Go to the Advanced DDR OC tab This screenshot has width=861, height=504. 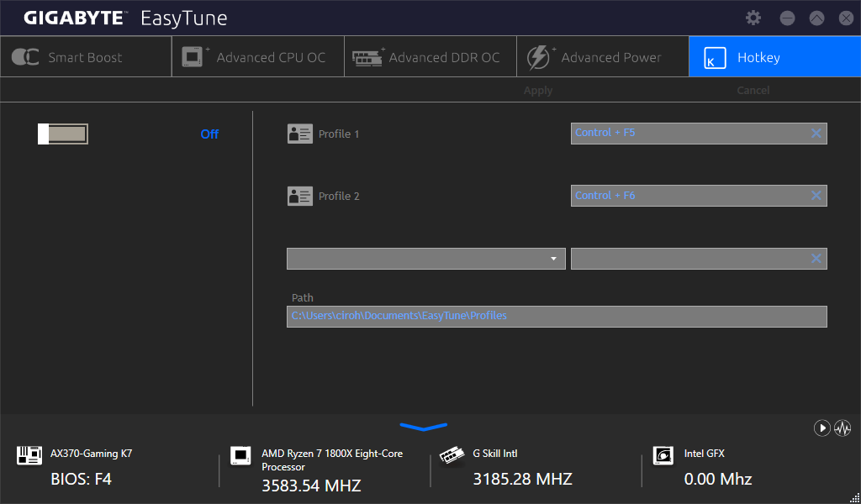[430, 57]
